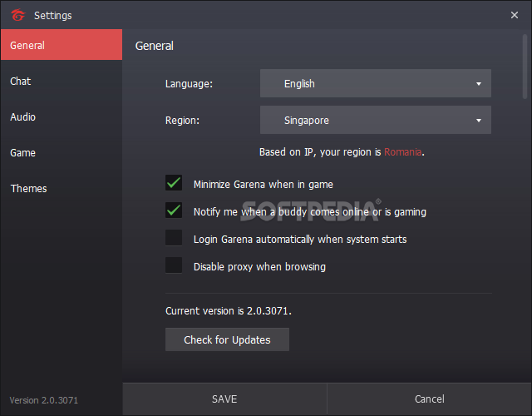Click the vertical scrollbar thumb
Viewport: 532px width, 416px height.
click(525, 67)
